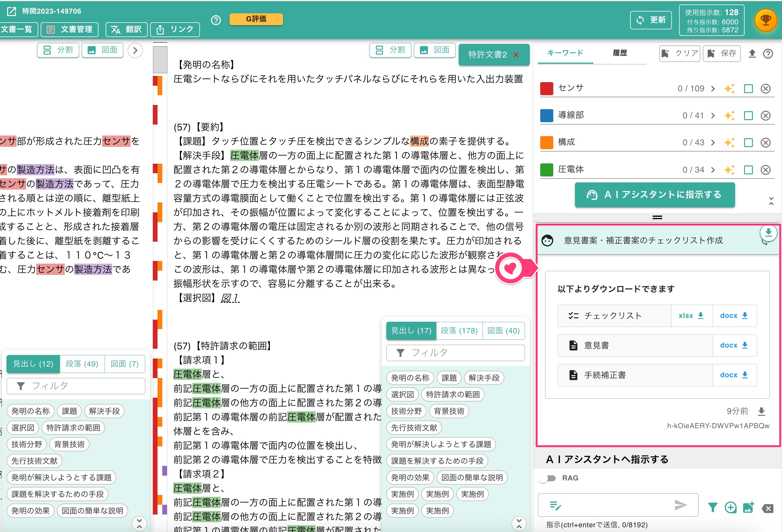Collapse center pane heading list with double-chevron button
Screen dimensions: 782x532
[x=519, y=524]
